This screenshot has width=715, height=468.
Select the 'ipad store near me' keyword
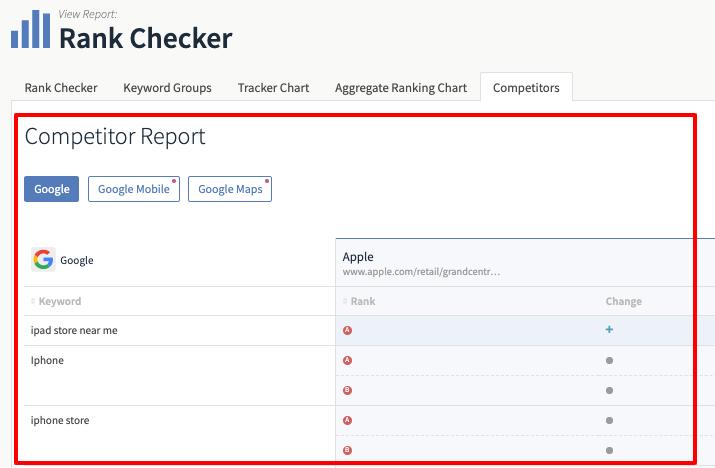74,330
